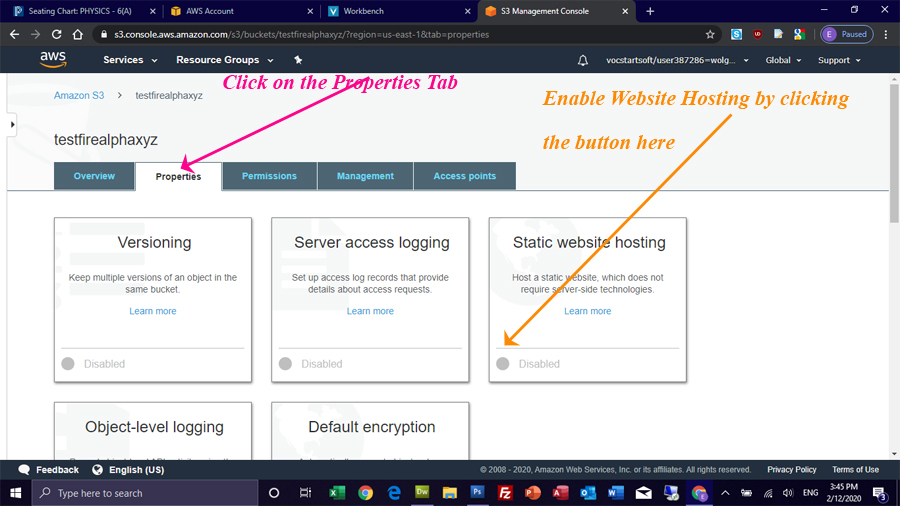Switch to the Permissions tab

(x=269, y=176)
